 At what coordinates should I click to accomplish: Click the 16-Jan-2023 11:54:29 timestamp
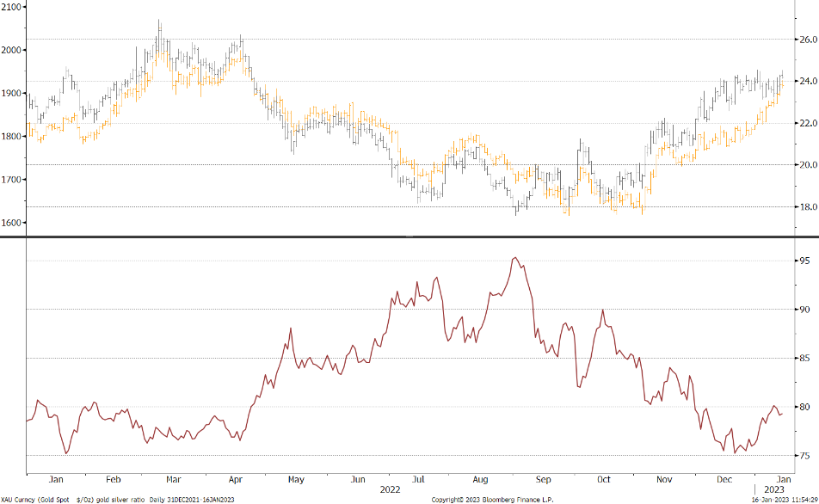[785, 500]
